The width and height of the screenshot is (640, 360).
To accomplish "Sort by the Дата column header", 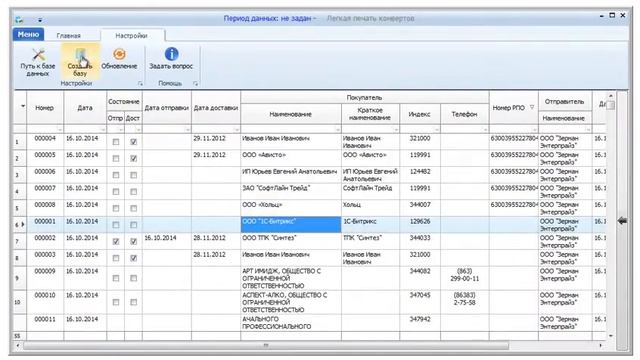I will (85, 108).
